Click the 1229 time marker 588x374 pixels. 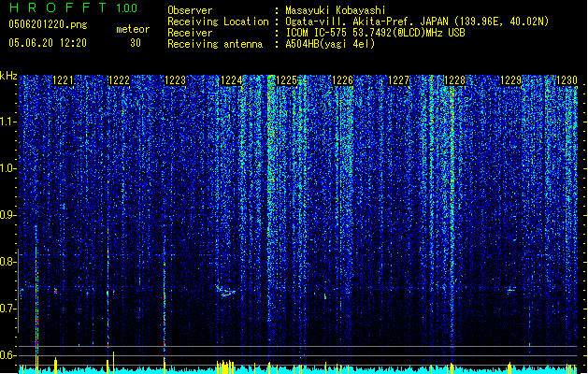point(510,80)
